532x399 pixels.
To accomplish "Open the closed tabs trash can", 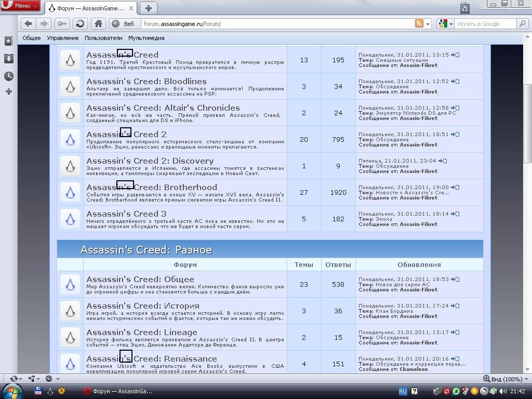I will pyautogui.click(x=465, y=8).
